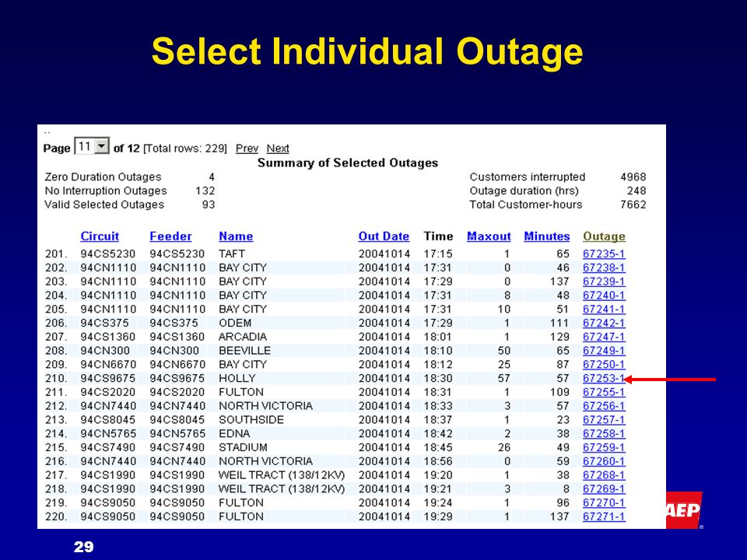The height and width of the screenshot is (560, 747).
Task: Open outage link 67250-1
Action: click(x=604, y=364)
